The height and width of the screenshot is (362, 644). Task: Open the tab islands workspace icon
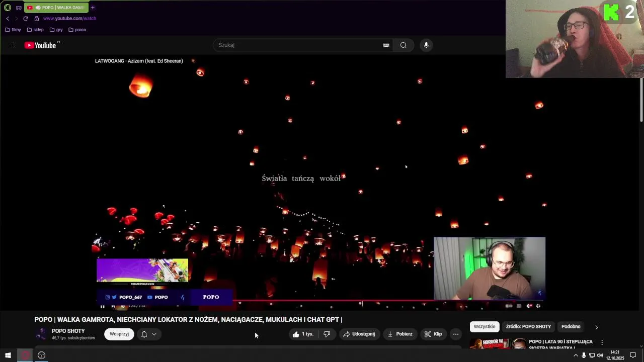tap(19, 8)
